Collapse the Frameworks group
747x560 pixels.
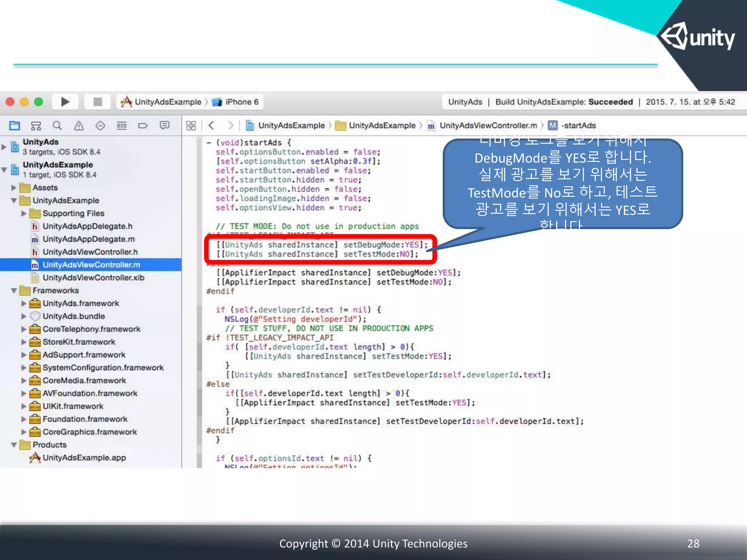(14, 291)
